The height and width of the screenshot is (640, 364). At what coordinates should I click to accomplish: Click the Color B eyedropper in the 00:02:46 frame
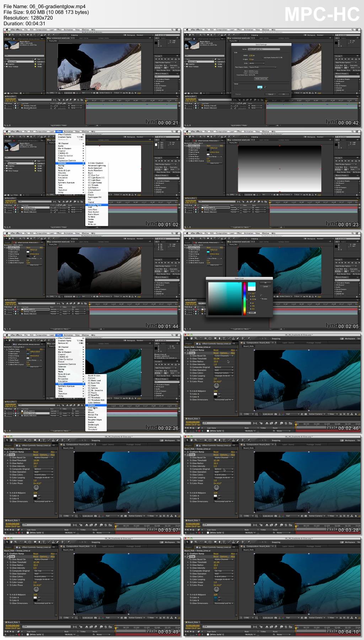click(x=220, y=397)
